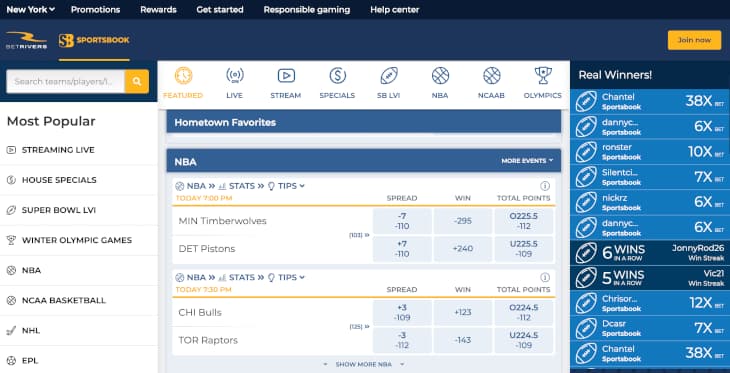This screenshot has height=373, width=730.
Task: Open the SB LVI football icon
Action: [389, 76]
